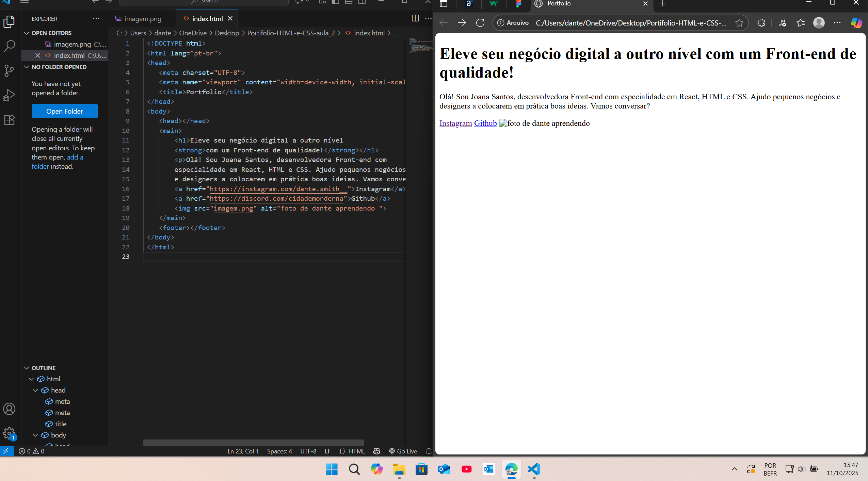Open File Explorer from the taskbar
Screen dimensions: 868x481
tap(399, 469)
